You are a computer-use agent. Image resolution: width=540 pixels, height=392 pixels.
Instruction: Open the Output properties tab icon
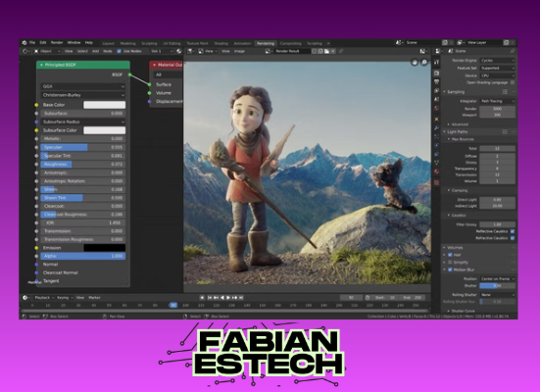pos(437,81)
